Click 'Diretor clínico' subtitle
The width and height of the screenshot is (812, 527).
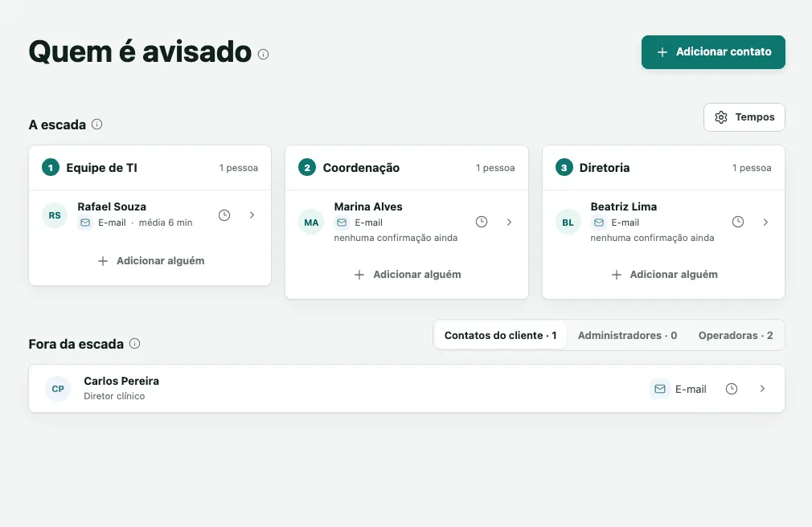[x=114, y=396]
